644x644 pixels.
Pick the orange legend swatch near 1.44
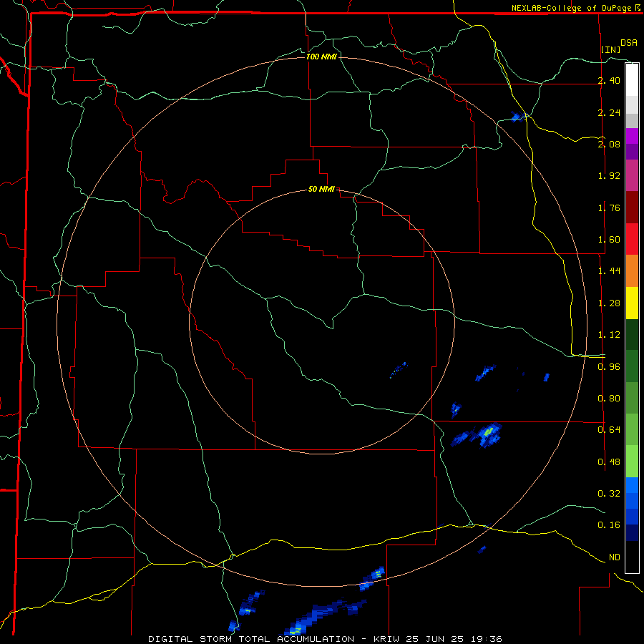pyautogui.click(x=632, y=271)
